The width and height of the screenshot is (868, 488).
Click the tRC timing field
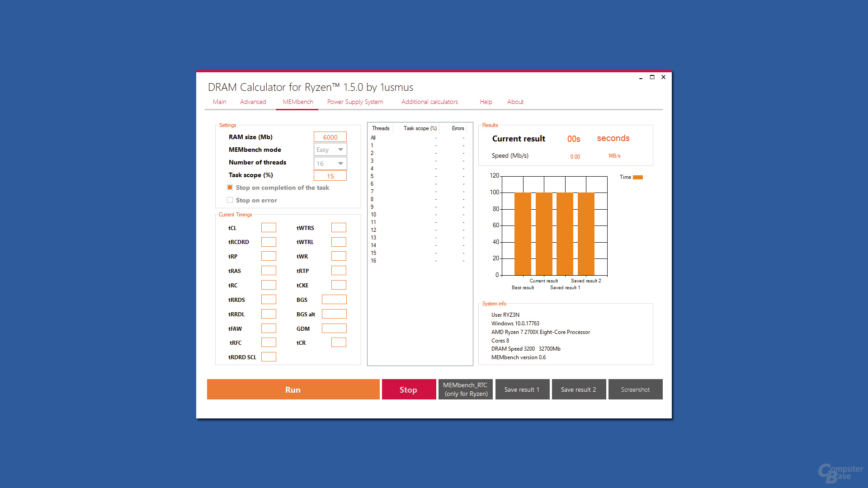(x=269, y=285)
